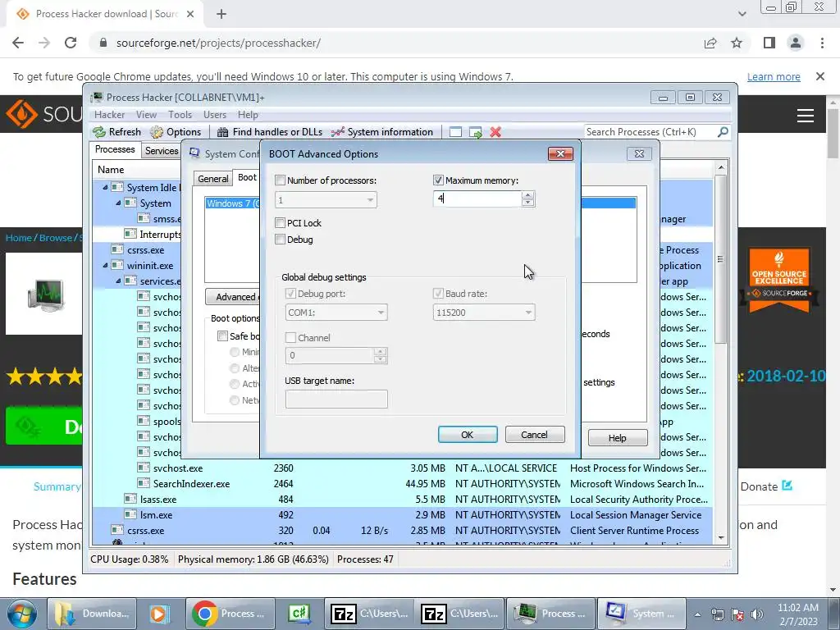
Task: Open first 7-Zip taskbar window
Action: [x=368, y=614]
